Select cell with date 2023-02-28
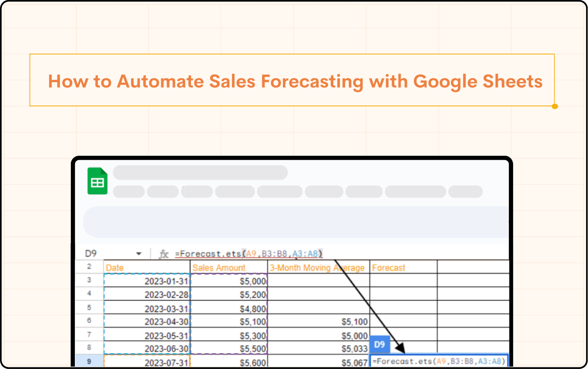Screen dimensions: 588x369 point(147,294)
